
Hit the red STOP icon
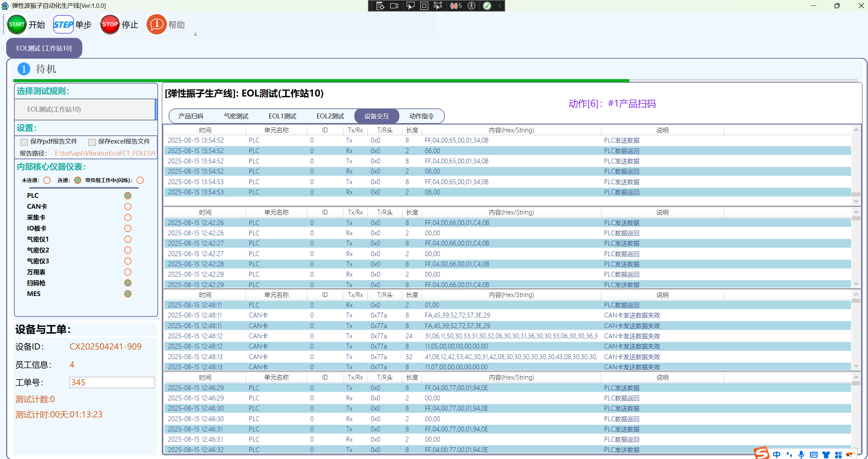pos(110,25)
